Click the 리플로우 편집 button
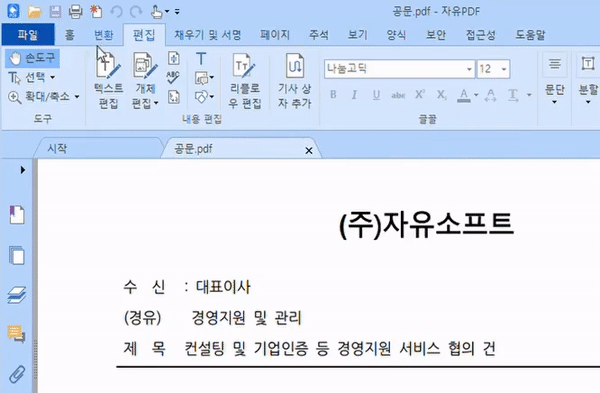This screenshot has height=393, width=600. 245,81
